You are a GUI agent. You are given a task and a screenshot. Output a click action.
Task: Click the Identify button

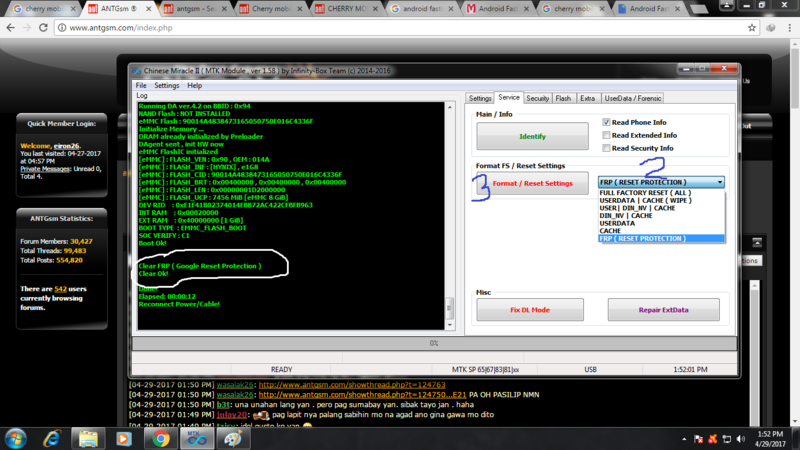coord(532,136)
